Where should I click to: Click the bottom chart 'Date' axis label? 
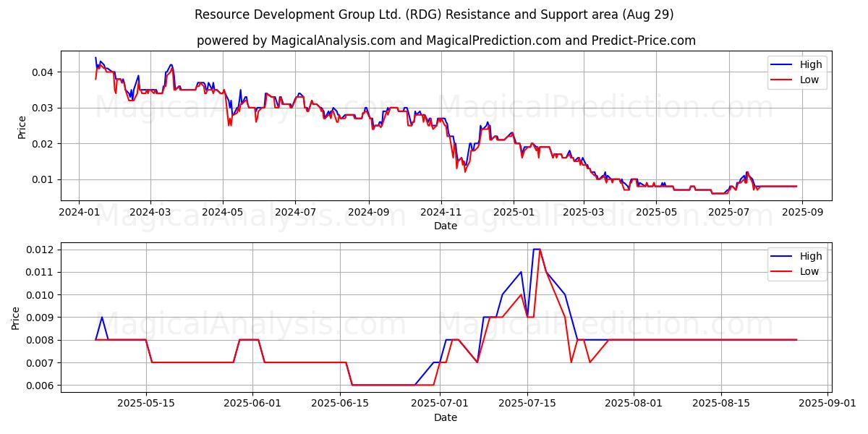point(446,417)
